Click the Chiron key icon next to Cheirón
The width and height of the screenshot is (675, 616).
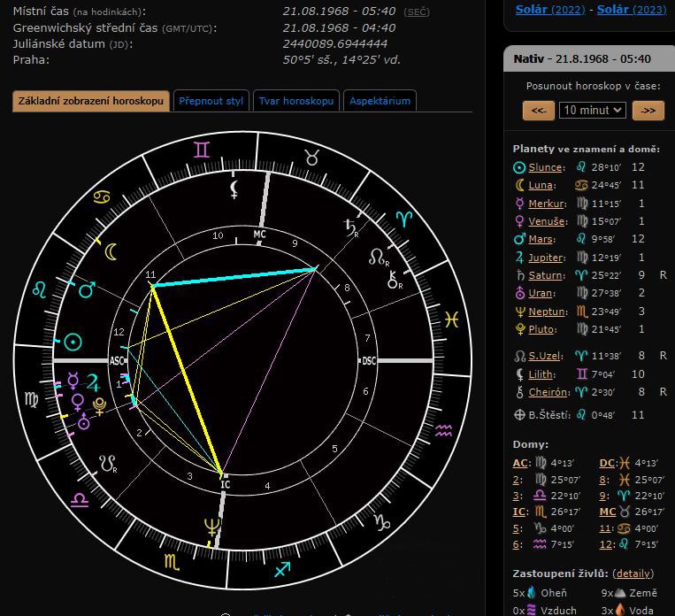click(x=519, y=392)
